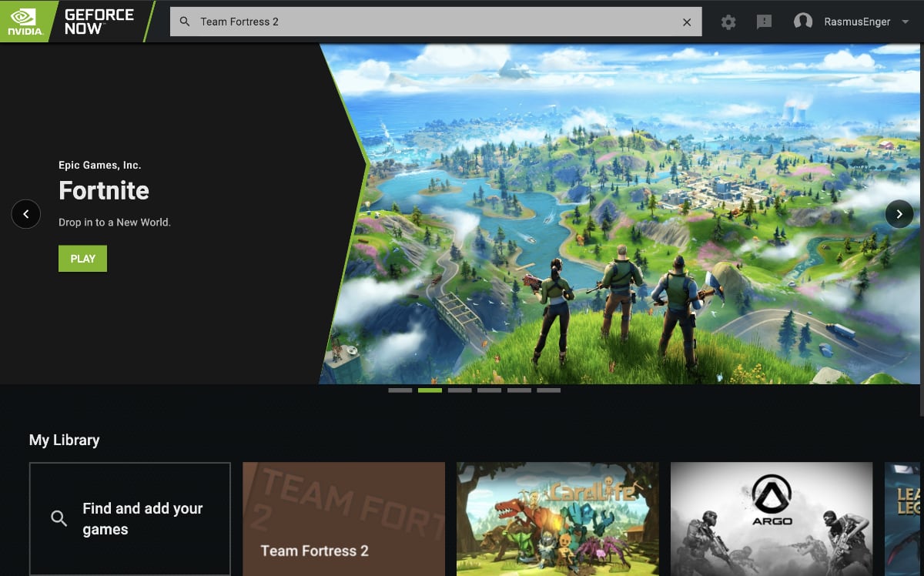Open the Find and add your games tile
The width and height of the screenshot is (924, 576).
tap(130, 519)
